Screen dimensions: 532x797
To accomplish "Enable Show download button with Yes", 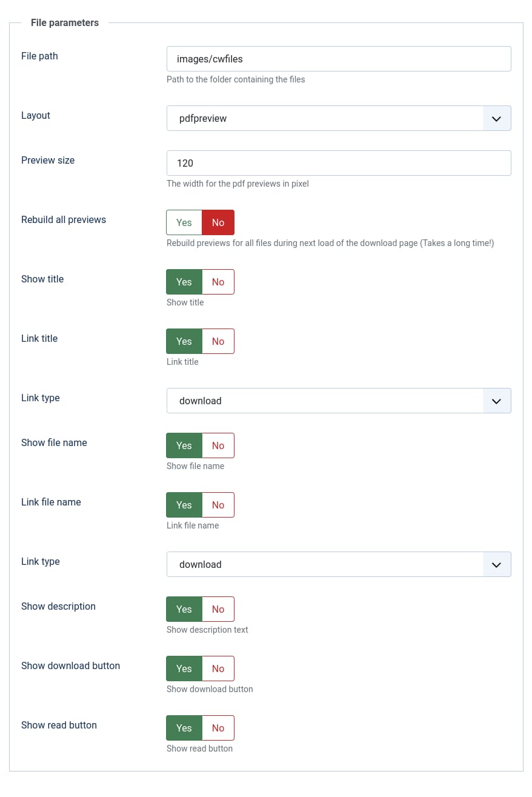I will pyautogui.click(x=184, y=669).
